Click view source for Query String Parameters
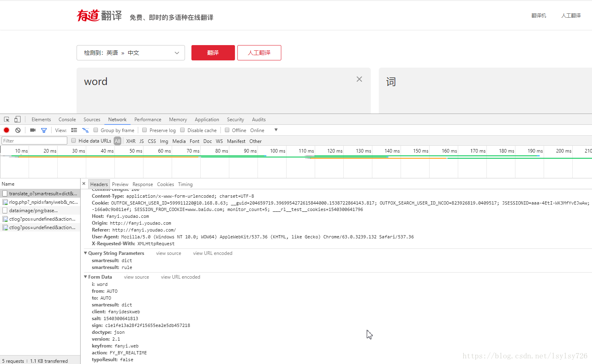Image resolution: width=592 pixels, height=364 pixels. pos(169,253)
